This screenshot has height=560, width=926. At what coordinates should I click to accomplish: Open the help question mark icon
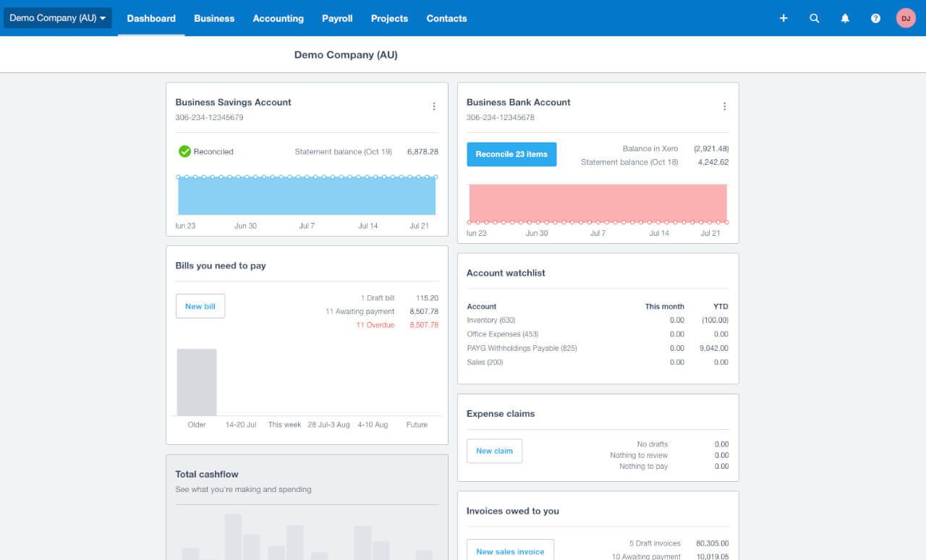(876, 18)
